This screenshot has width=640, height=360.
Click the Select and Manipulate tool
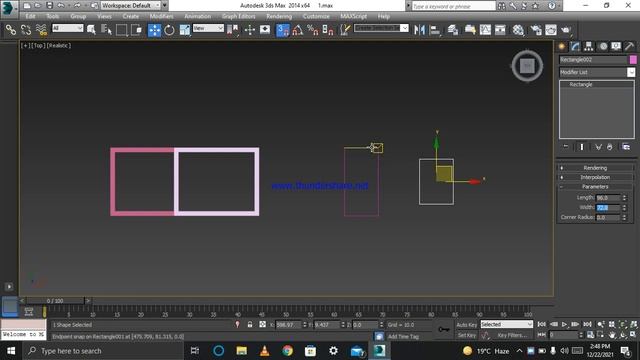tap(250, 30)
